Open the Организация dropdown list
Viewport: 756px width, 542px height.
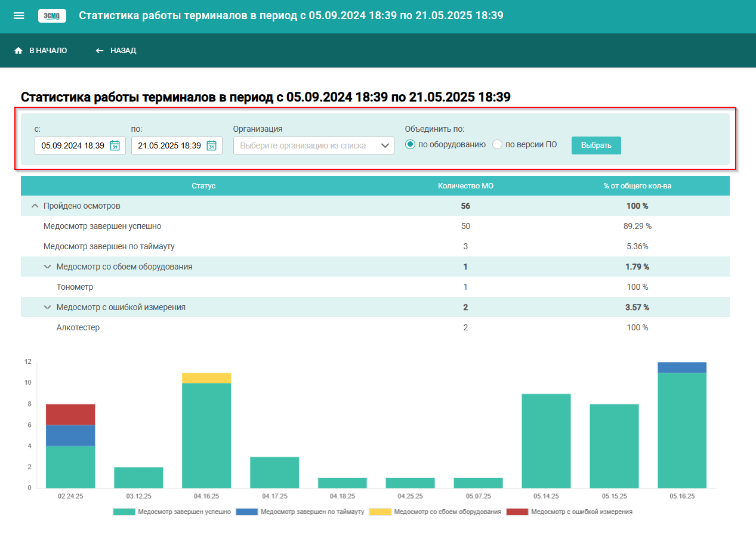click(314, 145)
